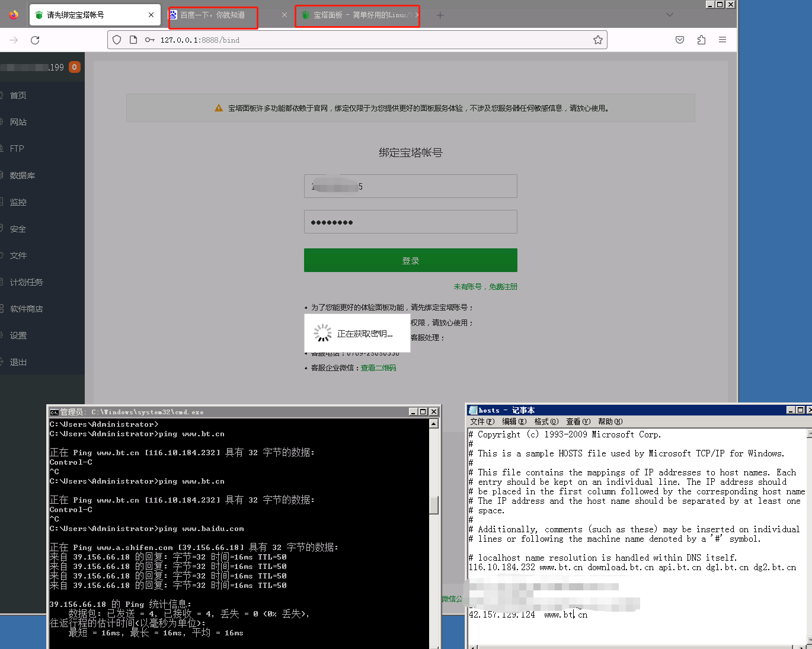812x649 pixels.
Task: Close the 百度一下 tab
Action: [284, 15]
